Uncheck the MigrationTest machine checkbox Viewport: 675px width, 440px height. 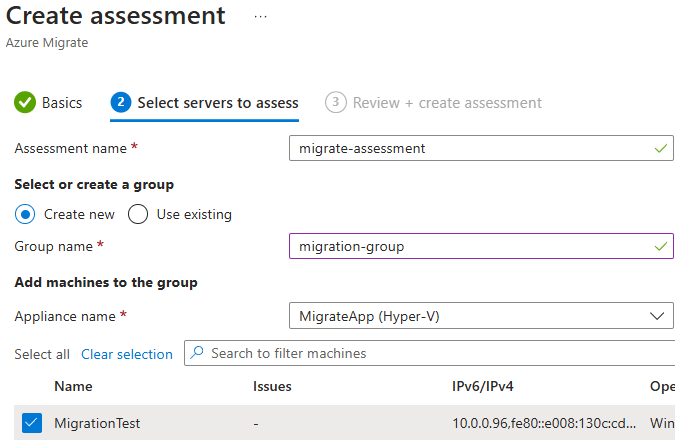[32, 423]
